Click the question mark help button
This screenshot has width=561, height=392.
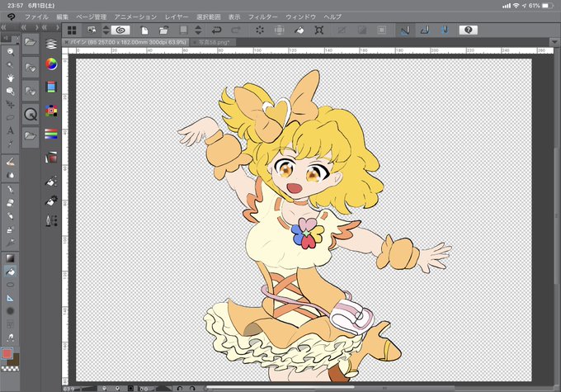click(469, 30)
